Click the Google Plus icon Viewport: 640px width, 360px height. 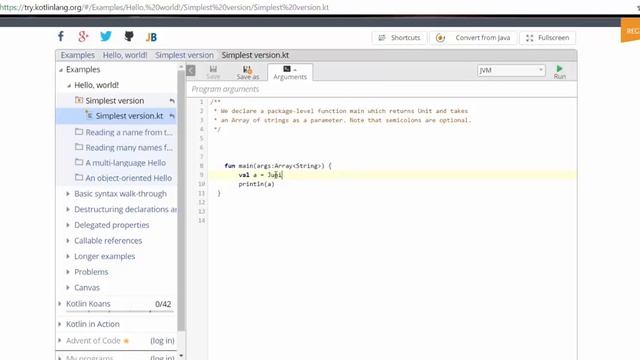coord(83,37)
